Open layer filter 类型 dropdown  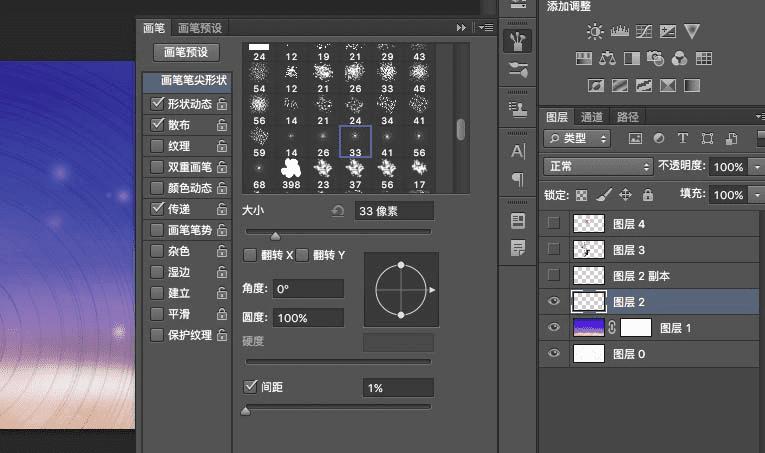[x=577, y=138]
